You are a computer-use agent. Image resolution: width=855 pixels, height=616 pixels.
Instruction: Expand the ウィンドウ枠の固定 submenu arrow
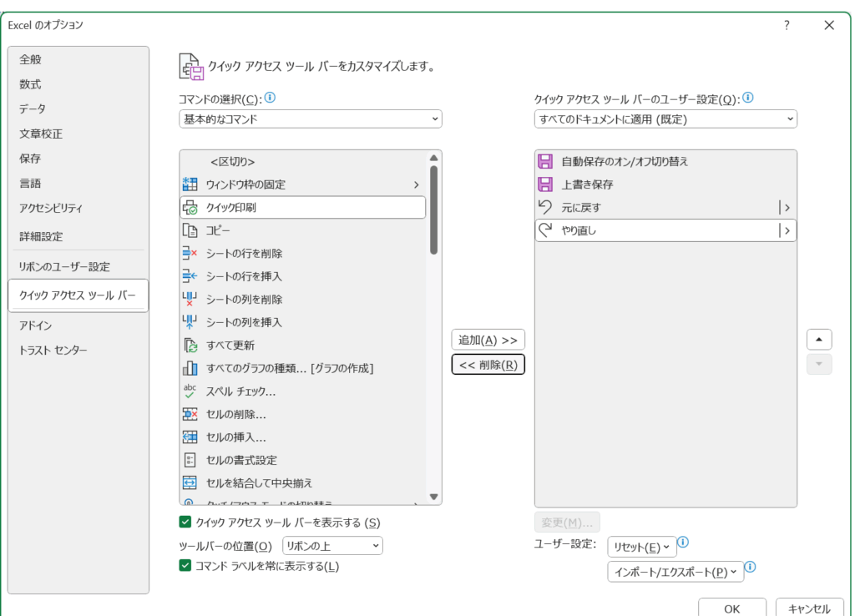(x=416, y=184)
